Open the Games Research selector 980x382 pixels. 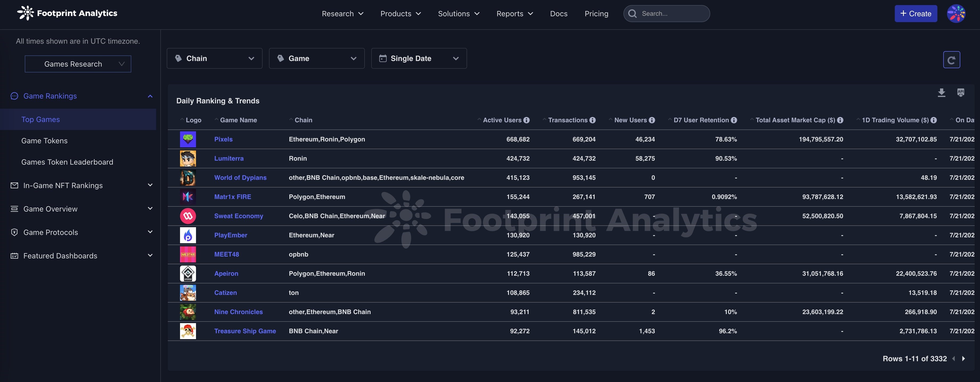78,64
